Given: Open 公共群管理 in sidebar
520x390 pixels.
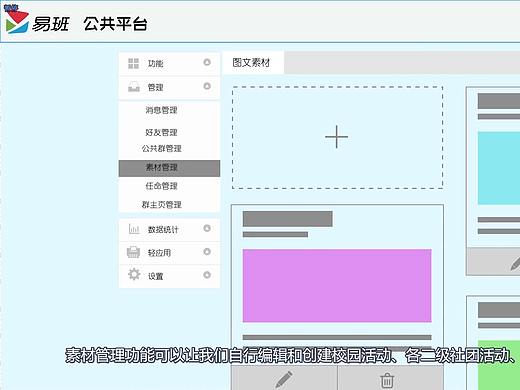Looking at the screenshot, I should (x=162, y=148).
